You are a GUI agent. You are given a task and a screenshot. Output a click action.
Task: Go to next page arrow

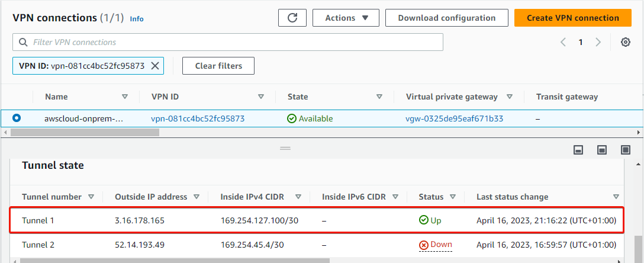tap(598, 42)
